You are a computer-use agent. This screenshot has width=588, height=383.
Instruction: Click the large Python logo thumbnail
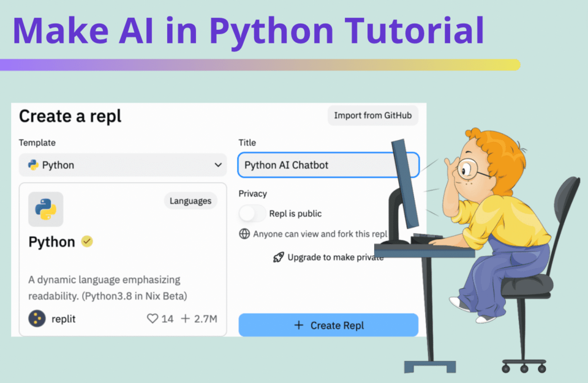[46, 209]
